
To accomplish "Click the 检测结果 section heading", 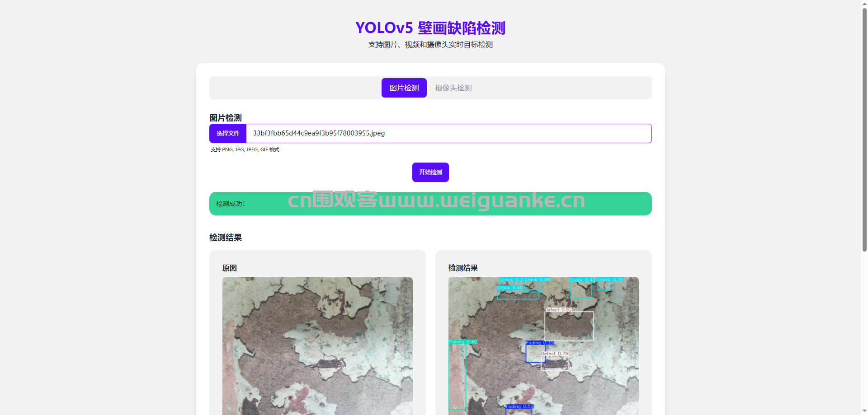I will pyautogui.click(x=226, y=238).
